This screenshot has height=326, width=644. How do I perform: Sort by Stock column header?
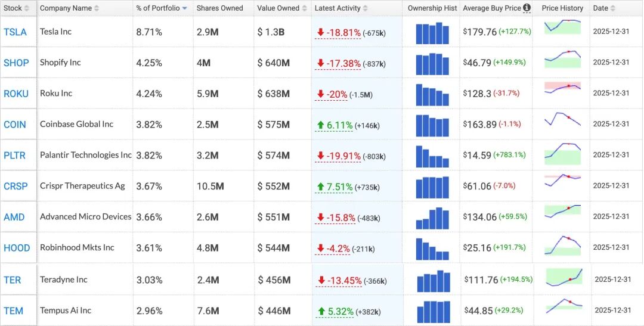point(17,8)
